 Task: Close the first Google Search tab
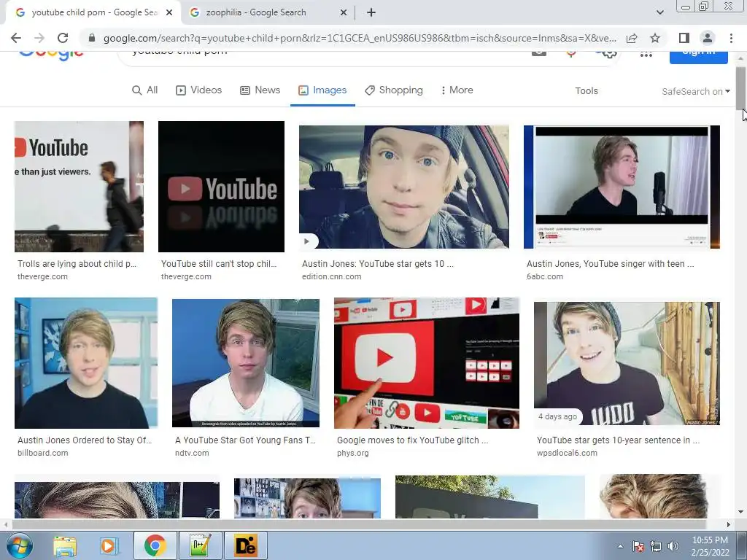coord(169,13)
